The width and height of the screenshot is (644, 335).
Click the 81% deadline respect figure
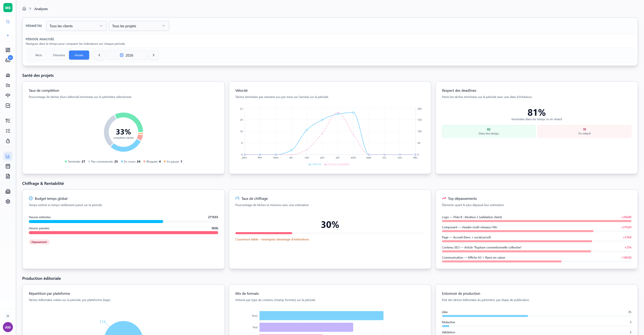(536, 113)
